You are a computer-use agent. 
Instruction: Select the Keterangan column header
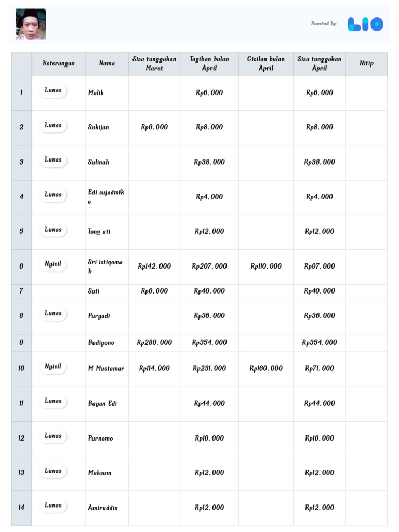(x=59, y=64)
